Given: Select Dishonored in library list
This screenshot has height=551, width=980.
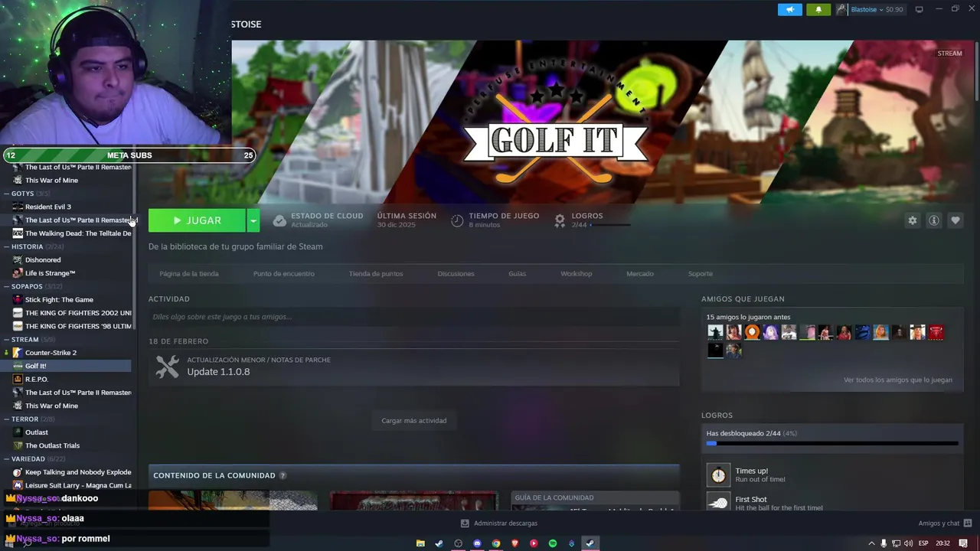Looking at the screenshot, I should click(43, 260).
